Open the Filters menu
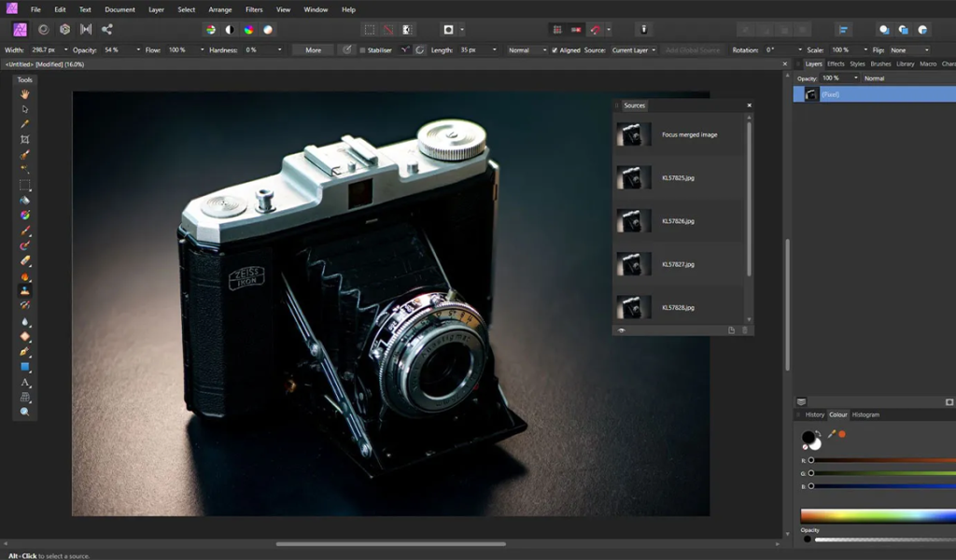 coord(254,9)
